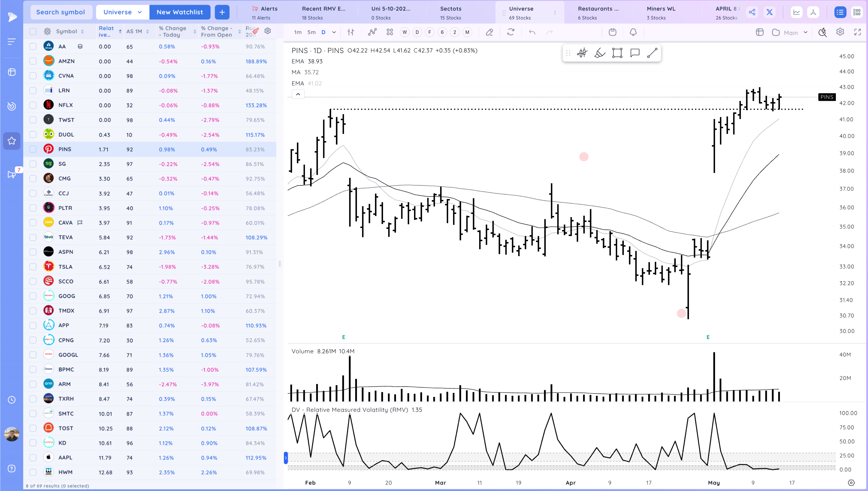Open the share icon in top bar
The height and width of the screenshot is (491, 868).
click(x=752, y=13)
